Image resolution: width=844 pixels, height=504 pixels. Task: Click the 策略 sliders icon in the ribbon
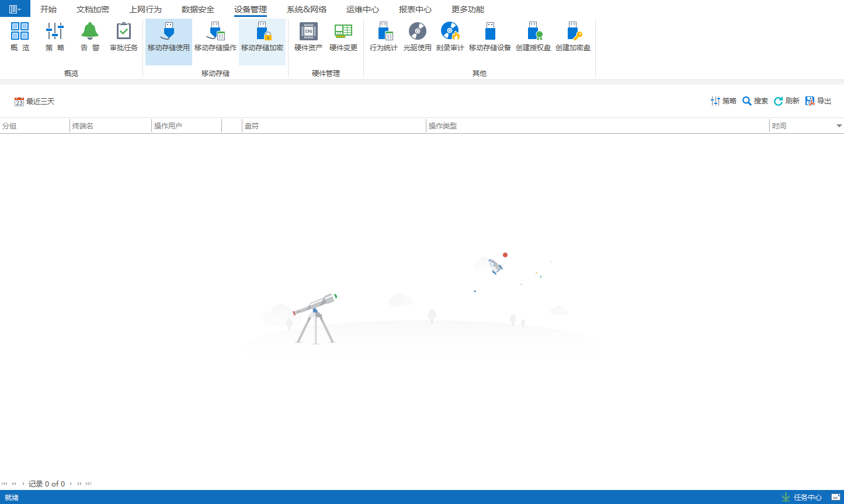point(55,37)
